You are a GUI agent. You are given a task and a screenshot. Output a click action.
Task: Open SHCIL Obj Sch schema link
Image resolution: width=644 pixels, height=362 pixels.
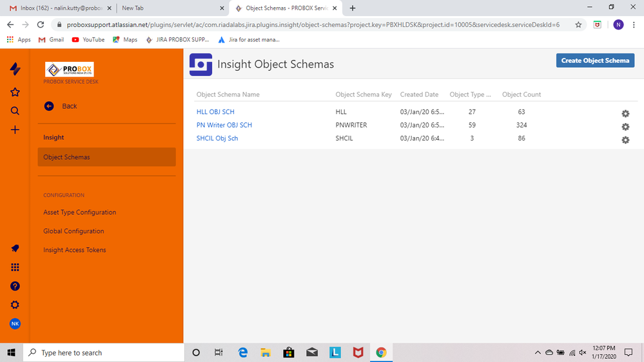(x=217, y=138)
